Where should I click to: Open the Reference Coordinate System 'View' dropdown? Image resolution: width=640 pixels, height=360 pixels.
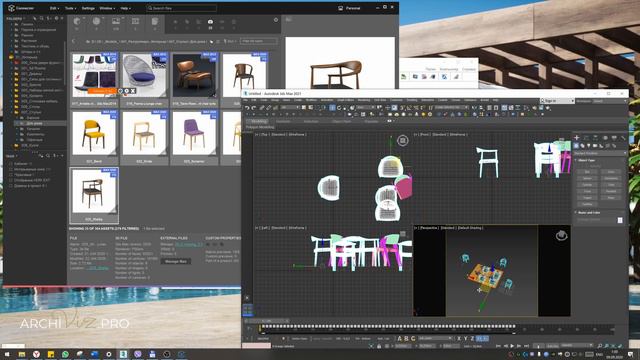click(x=365, y=108)
